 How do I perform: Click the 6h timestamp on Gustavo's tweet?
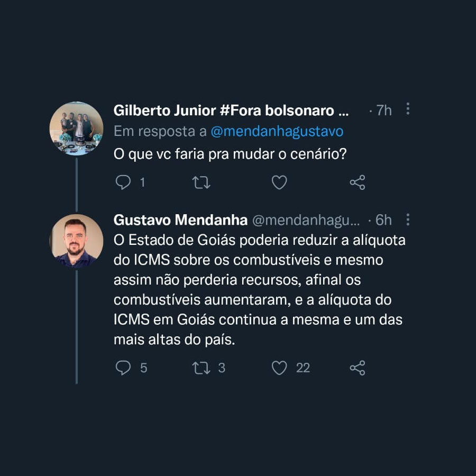click(x=383, y=220)
